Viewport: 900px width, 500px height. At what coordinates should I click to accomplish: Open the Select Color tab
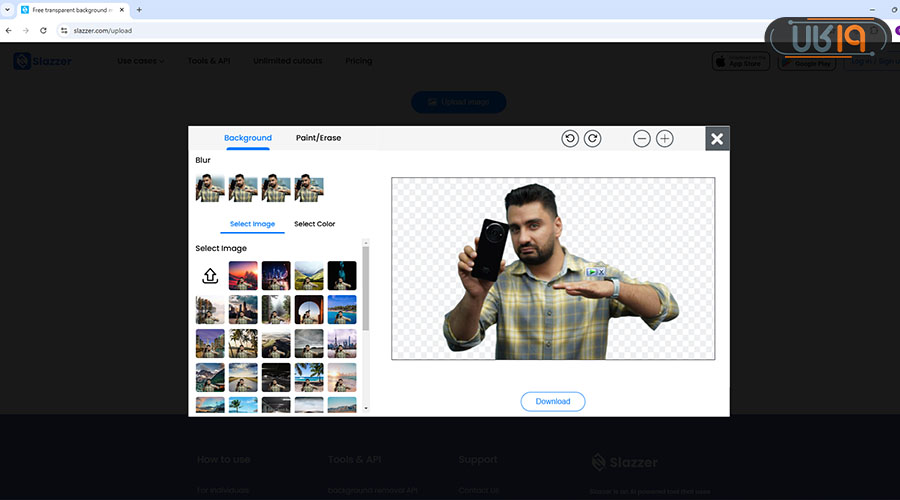tap(314, 224)
